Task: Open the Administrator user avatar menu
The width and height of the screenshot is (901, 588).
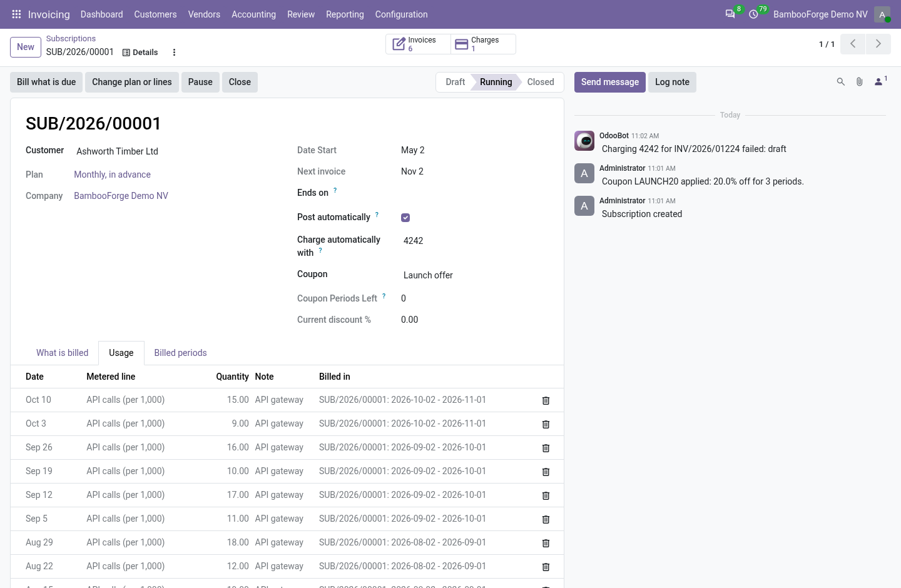Action: click(x=882, y=14)
